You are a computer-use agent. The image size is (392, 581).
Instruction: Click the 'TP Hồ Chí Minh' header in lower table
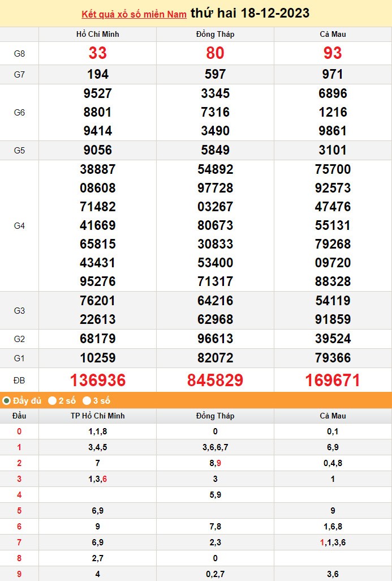pyautogui.click(x=97, y=416)
